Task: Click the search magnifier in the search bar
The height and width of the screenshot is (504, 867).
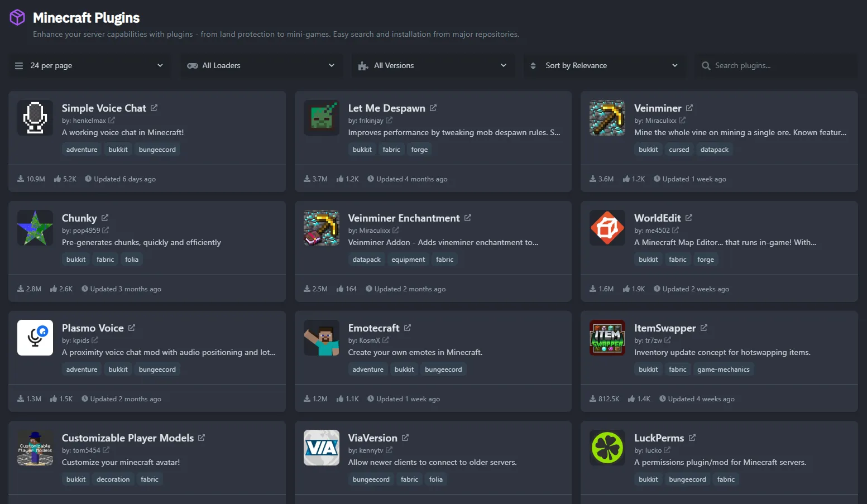Action: click(706, 65)
